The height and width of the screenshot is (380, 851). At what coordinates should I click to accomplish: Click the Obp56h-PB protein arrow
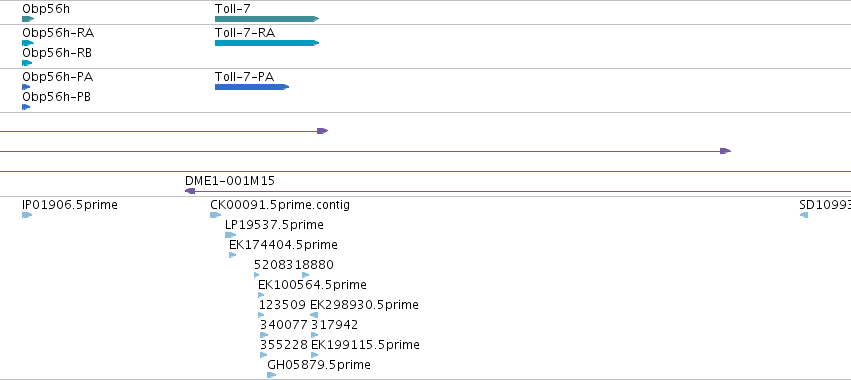tap(26, 107)
